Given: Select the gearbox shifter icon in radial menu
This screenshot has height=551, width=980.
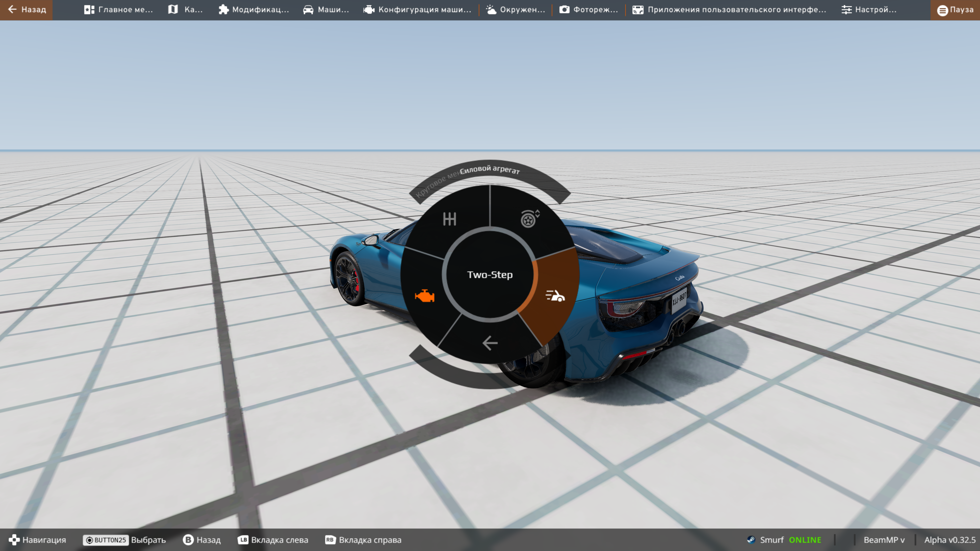Looking at the screenshot, I should click(449, 219).
